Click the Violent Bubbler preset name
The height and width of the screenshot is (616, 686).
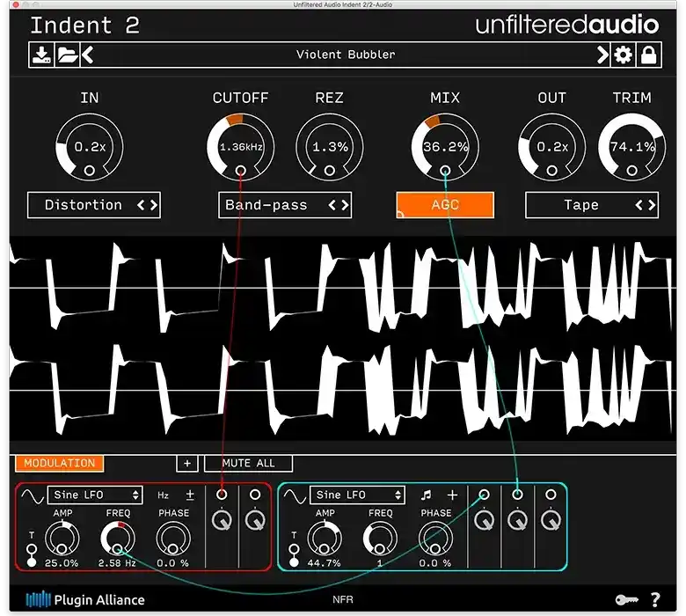346,55
